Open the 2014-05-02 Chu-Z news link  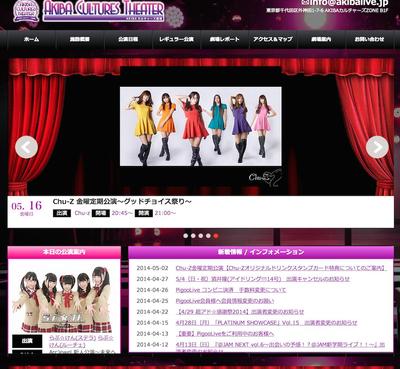[281, 268]
